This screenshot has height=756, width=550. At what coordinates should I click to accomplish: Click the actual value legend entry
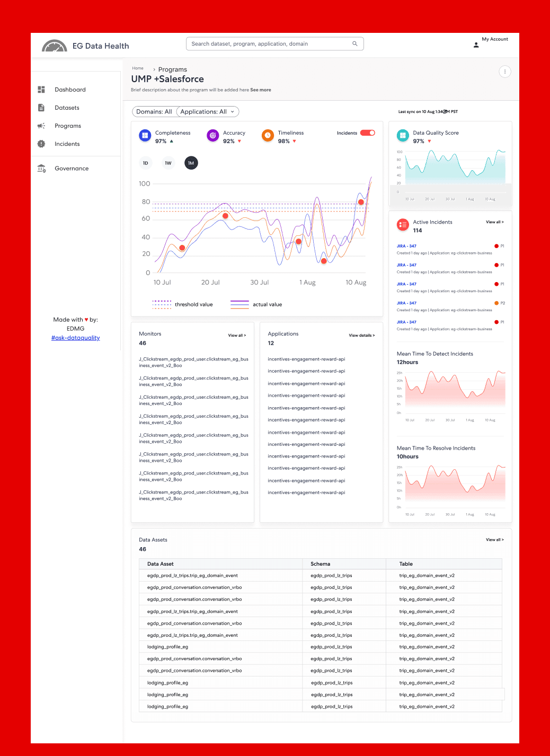point(256,304)
